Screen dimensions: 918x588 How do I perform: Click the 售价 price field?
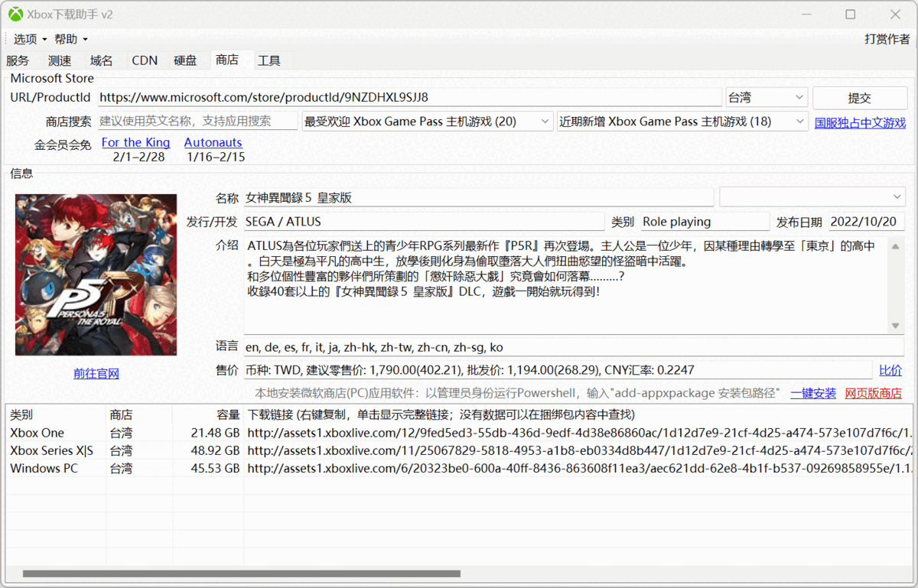coord(558,370)
